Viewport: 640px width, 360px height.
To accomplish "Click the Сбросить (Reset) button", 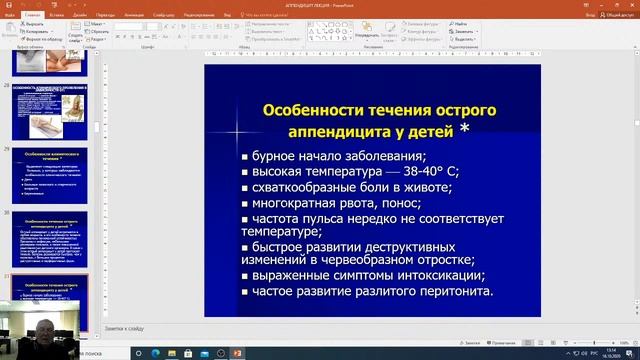I will pyautogui.click(x=97, y=31).
